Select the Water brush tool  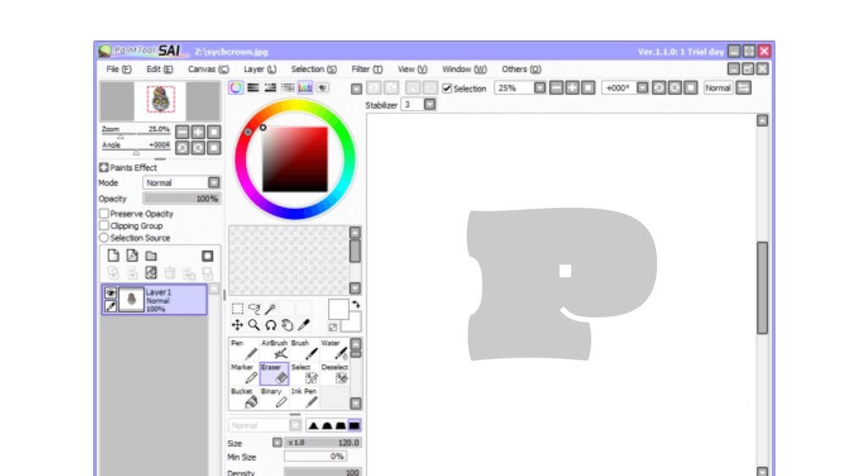(334, 350)
